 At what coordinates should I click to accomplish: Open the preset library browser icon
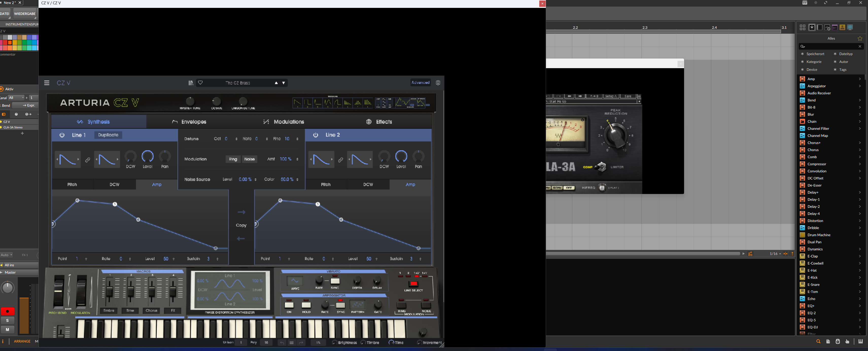tap(191, 83)
